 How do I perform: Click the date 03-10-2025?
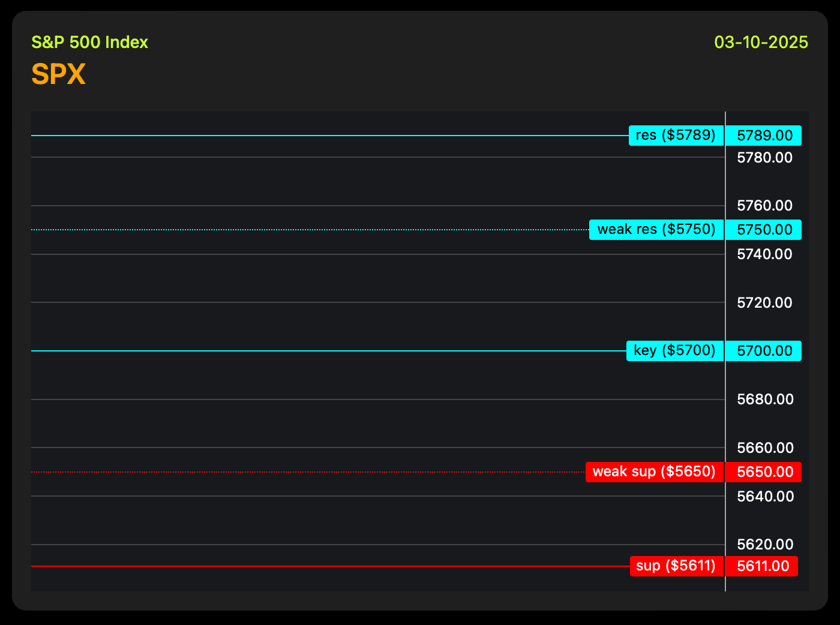click(761, 43)
